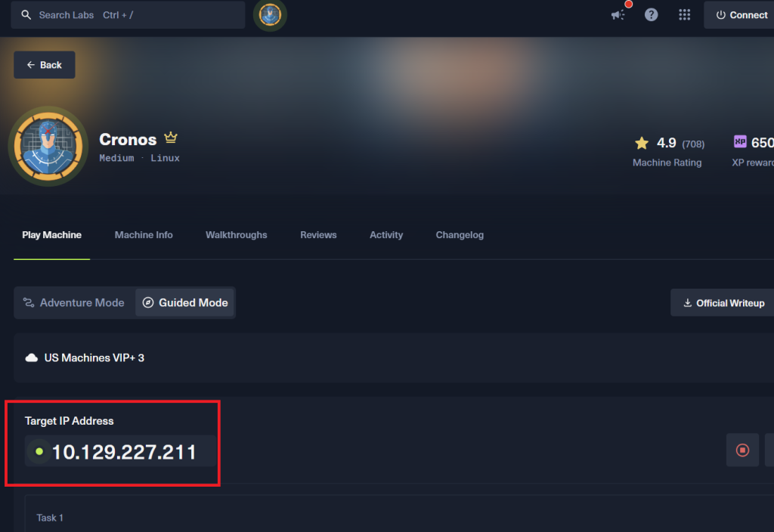Click the Connect button
The height and width of the screenshot is (532, 774).
(x=741, y=15)
